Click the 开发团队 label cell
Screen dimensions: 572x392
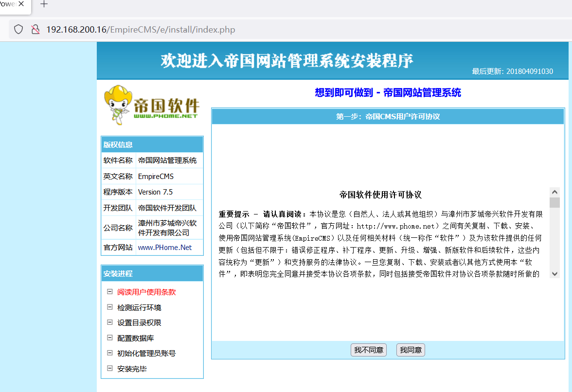click(x=118, y=208)
